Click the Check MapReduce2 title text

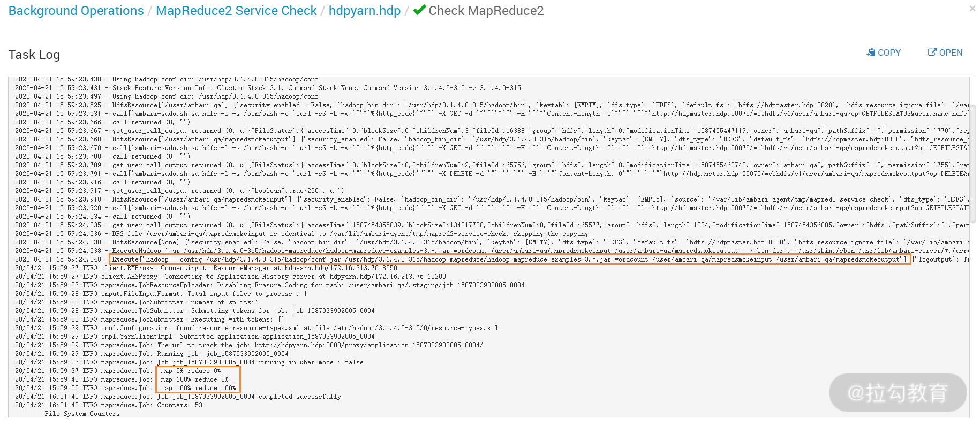[486, 11]
